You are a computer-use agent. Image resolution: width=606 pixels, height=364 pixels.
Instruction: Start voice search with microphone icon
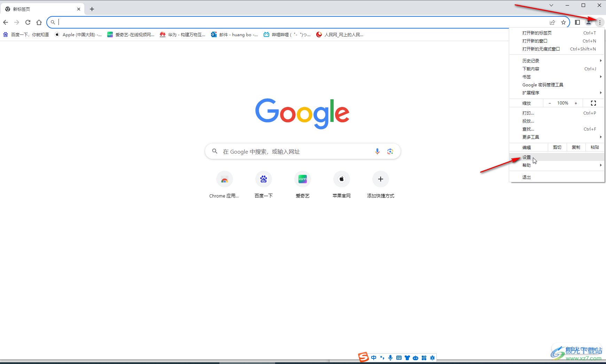[x=377, y=152]
